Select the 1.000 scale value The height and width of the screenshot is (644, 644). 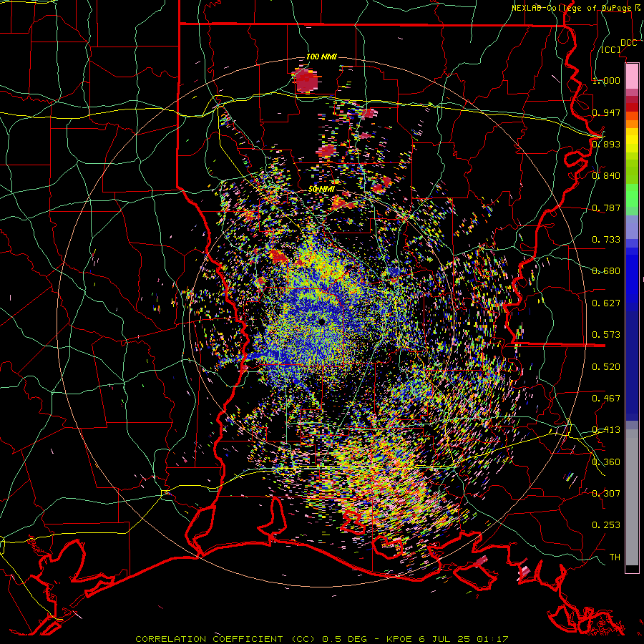click(x=606, y=80)
